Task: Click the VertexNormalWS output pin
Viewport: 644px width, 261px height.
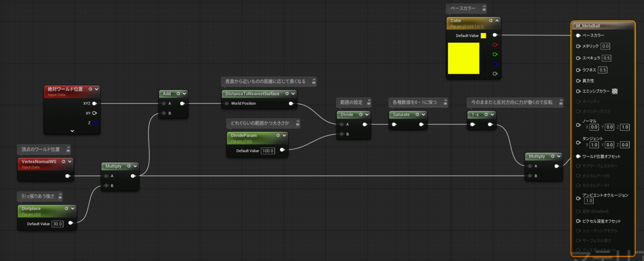Action: (x=67, y=175)
